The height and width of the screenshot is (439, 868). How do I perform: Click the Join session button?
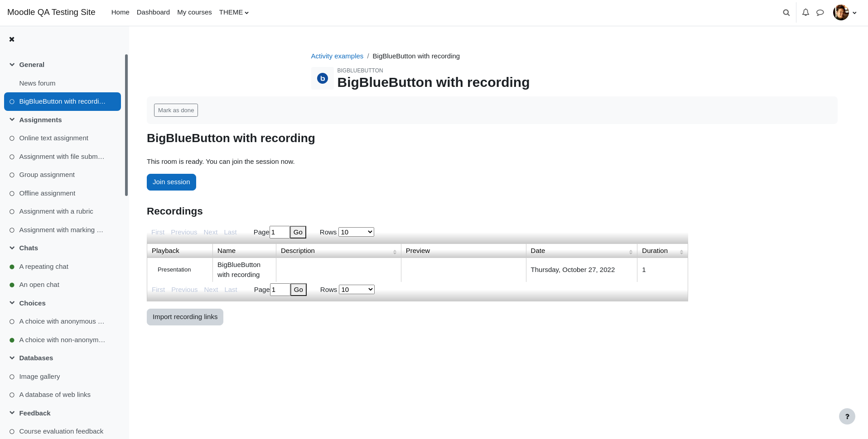(171, 182)
